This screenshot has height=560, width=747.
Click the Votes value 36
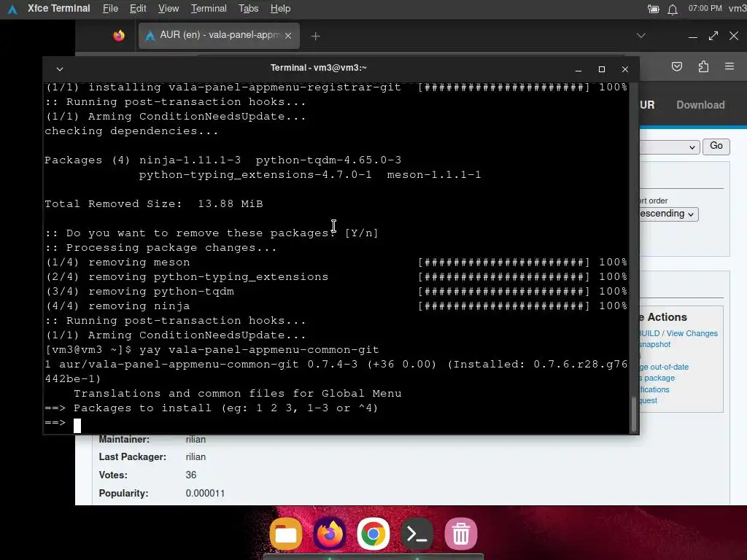pyautogui.click(x=191, y=475)
